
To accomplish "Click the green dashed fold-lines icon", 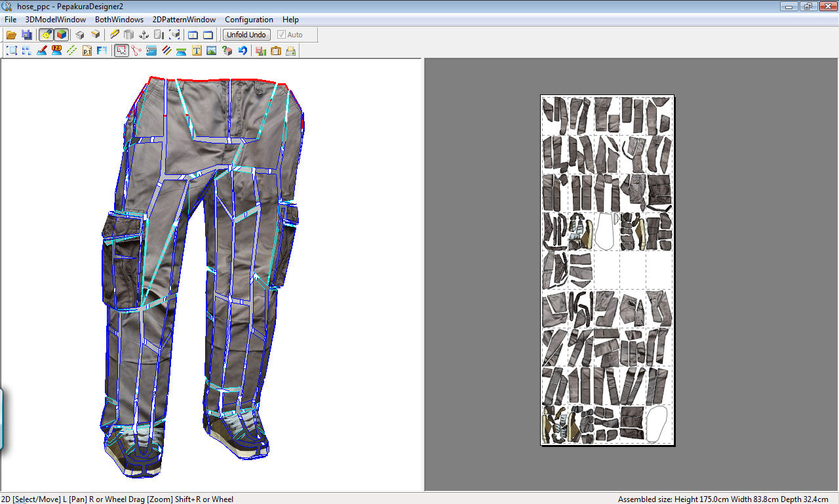I will pos(71,50).
